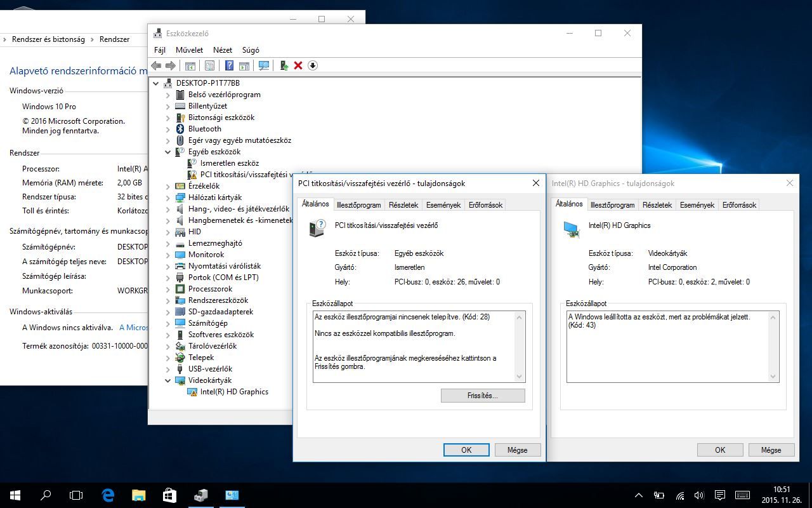Open the Action Center notification icon
Viewport: 812px width, 508px height.
(x=720, y=495)
